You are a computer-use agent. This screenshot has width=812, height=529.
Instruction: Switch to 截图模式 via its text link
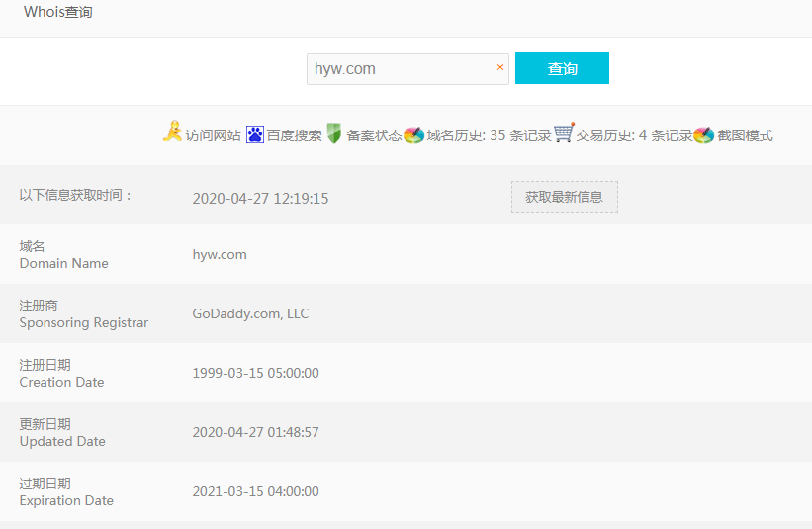coord(745,136)
